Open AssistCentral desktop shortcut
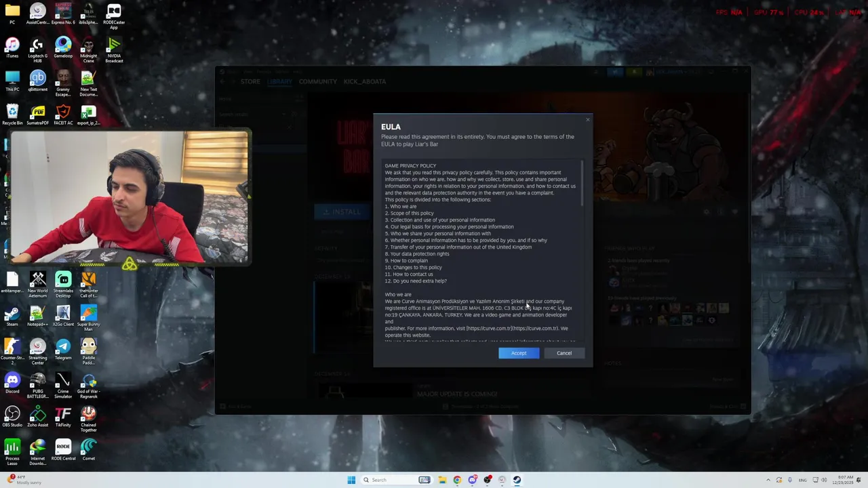868x488 pixels. point(37,14)
